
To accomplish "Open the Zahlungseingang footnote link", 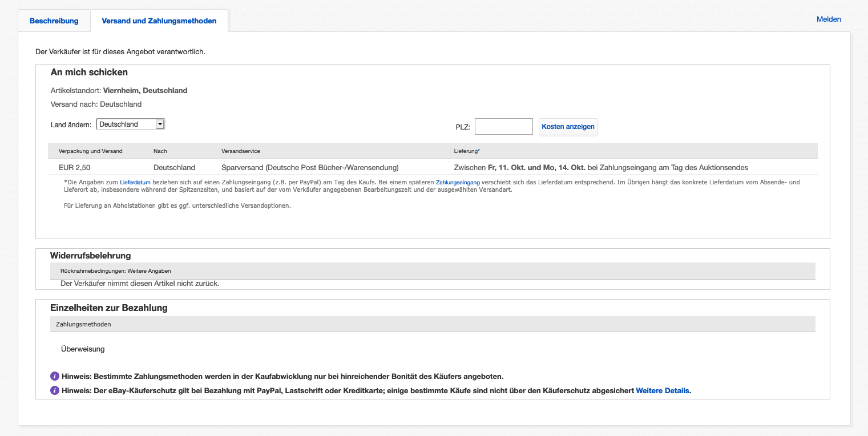I will [x=458, y=183].
